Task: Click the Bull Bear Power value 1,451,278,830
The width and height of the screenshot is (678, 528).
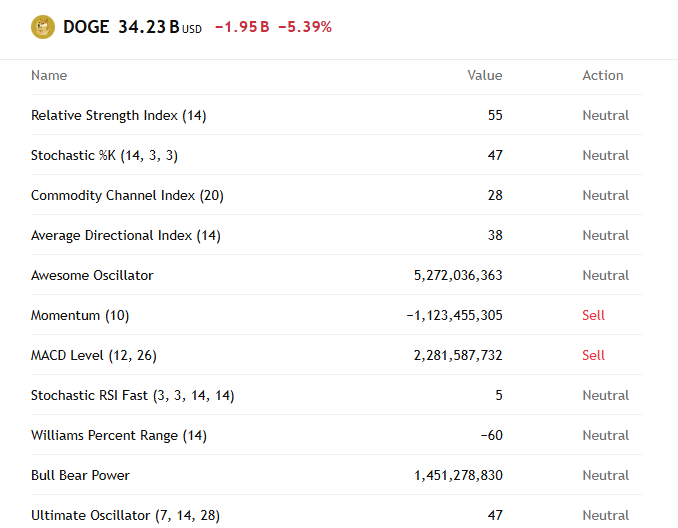Action: click(458, 475)
